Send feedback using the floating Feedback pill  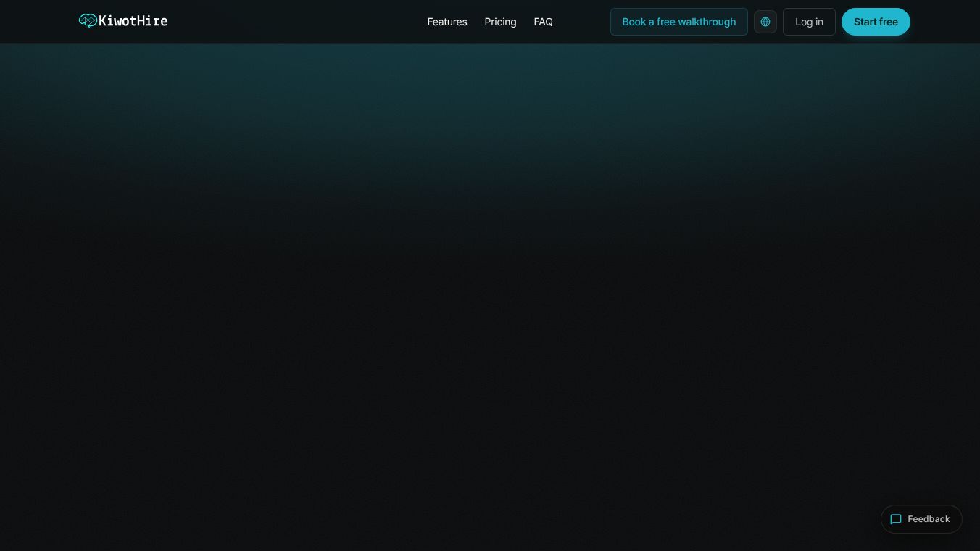[x=921, y=519]
